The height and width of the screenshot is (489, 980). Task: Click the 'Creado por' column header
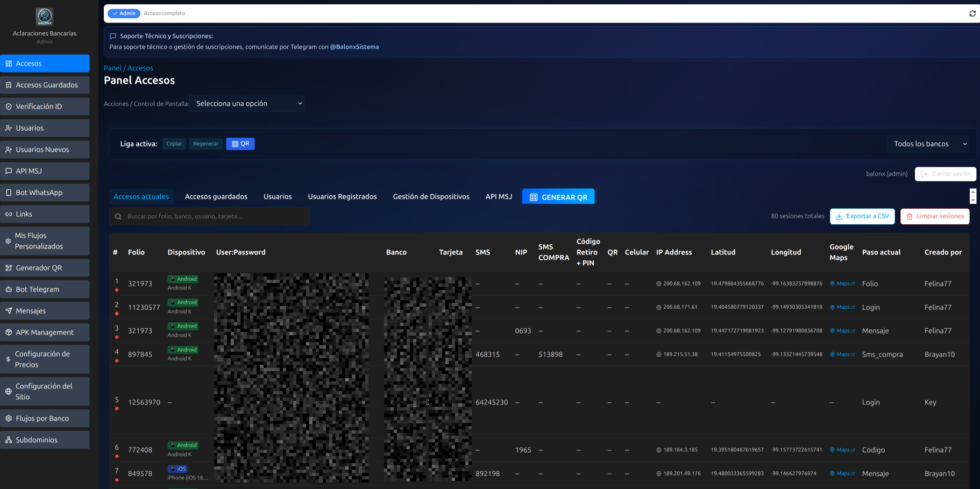[x=943, y=252]
